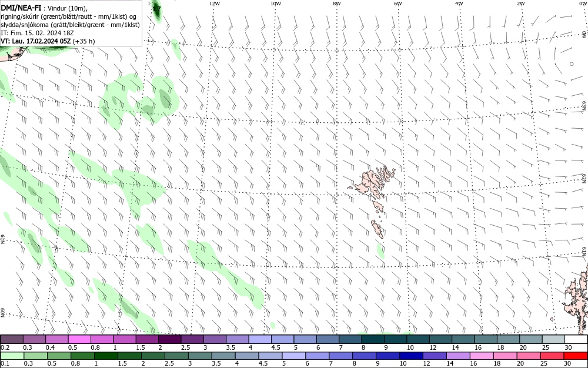Screen dimensions: 588x368
Task: Pick the salmon pink 20 rain swatch
Action: tap(528, 356)
